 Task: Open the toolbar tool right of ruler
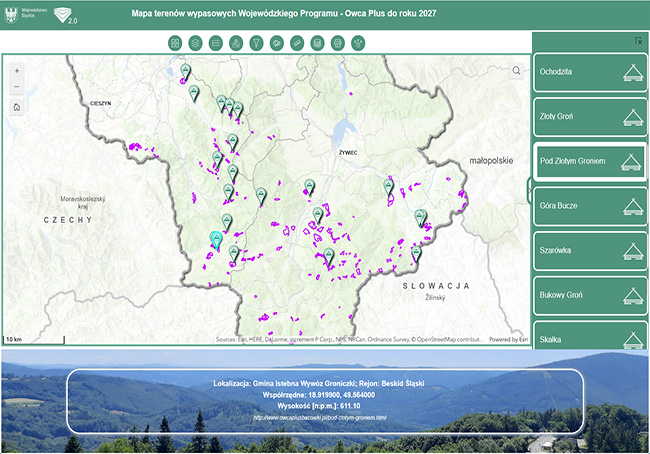point(317,43)
